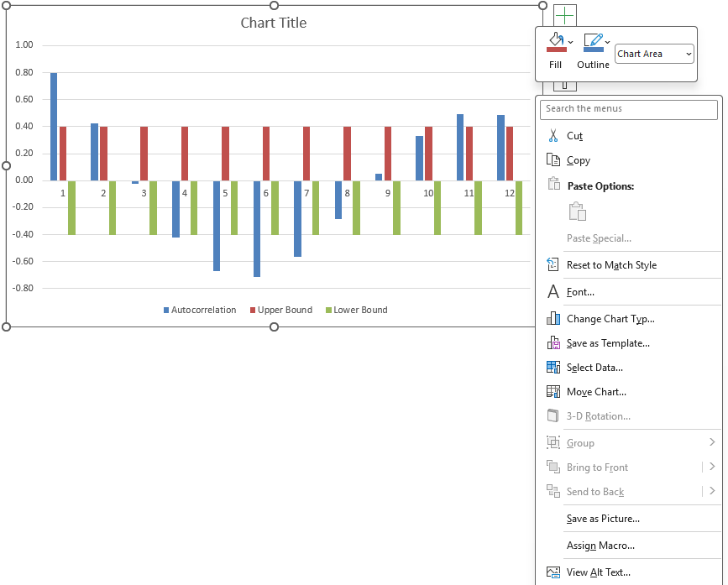This screenshot has width=728, height=585.
Task: Click the Font letter A icon
Action: pos(553,292)
